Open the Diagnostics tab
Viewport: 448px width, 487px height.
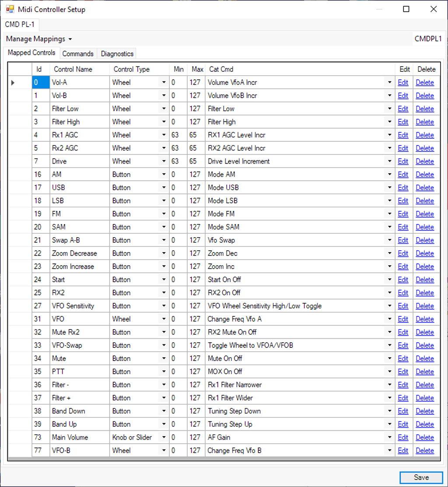117,54
